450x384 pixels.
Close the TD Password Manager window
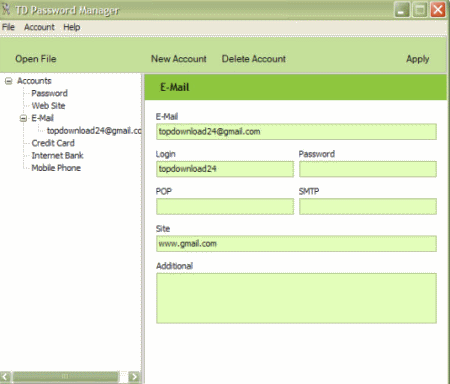pos(438,10)
